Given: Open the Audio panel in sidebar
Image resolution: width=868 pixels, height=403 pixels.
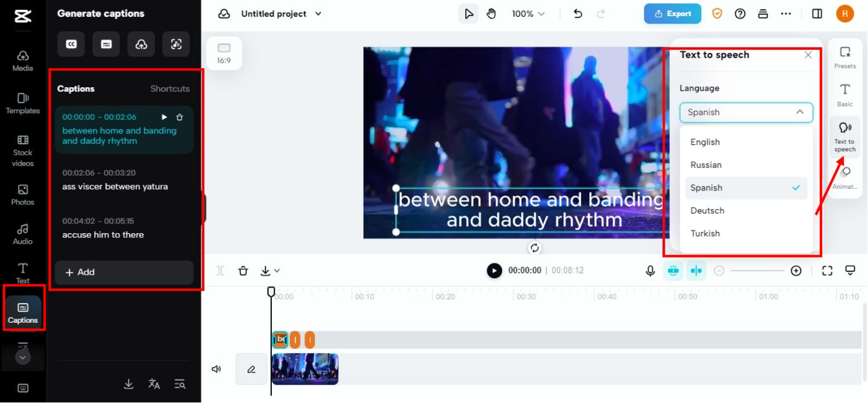Looking at the screenshot, I should coord(23,234).
